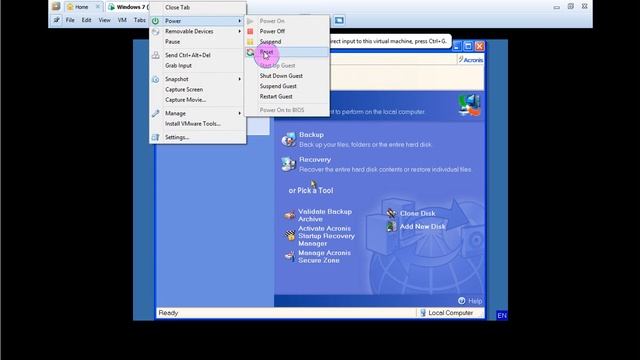Image resolution: width=640 pixels, height=360 pixels.
Task: Select Send Ctrl+Alt+Del
Action: [x=188, y=55]
